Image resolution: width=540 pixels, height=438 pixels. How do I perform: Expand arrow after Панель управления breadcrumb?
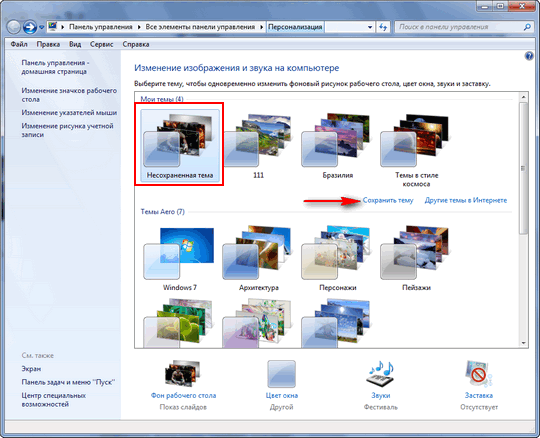tap(139, 27)
